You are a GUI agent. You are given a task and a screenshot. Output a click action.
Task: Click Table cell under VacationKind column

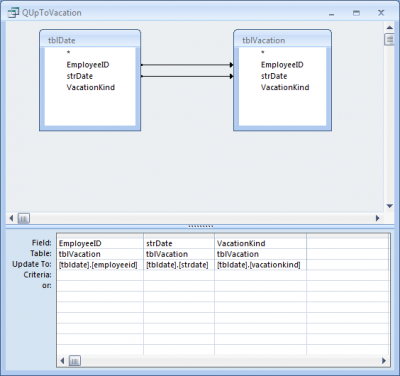point(260,254)
